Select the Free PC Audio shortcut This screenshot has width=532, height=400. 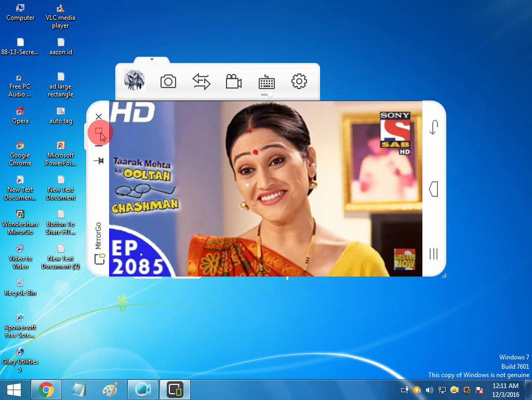20,86
